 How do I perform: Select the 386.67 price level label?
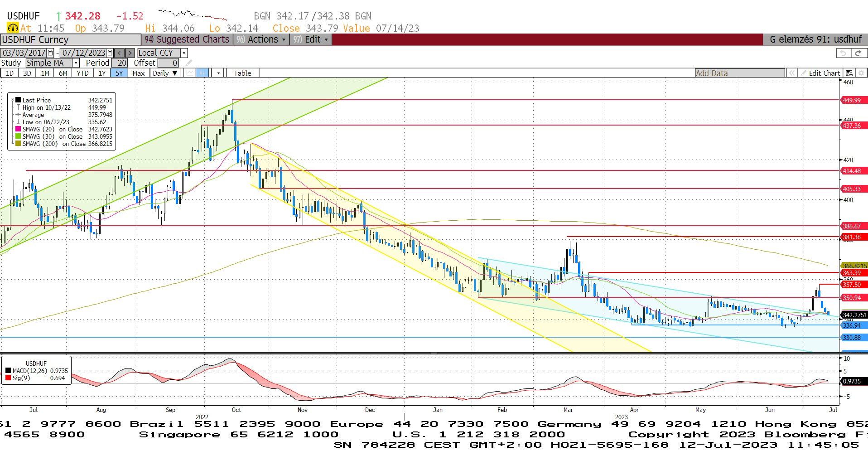[x=854, y=226]
